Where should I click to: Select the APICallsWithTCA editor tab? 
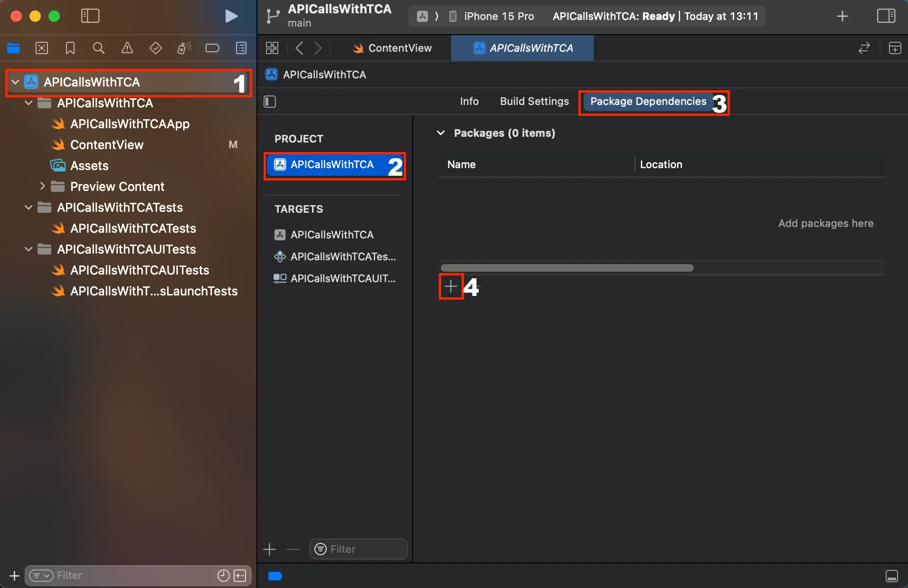pyautogui.click(x=522, y=48)
